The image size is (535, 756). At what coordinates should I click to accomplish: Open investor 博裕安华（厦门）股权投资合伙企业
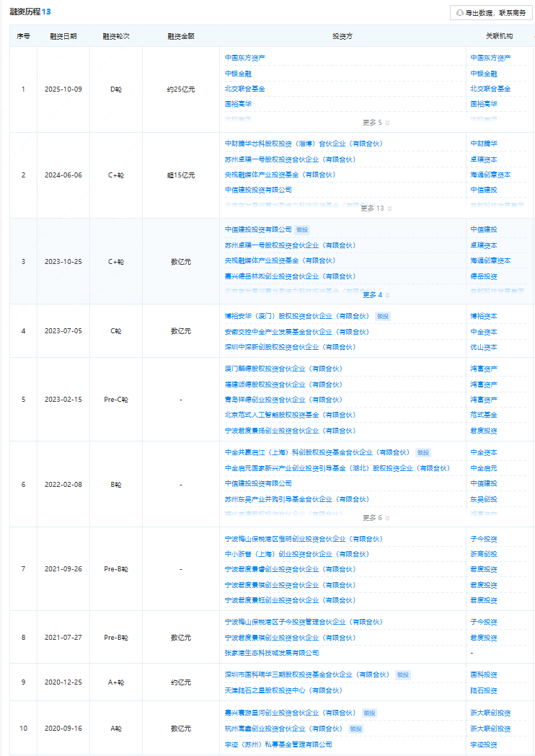pos(297,316)
